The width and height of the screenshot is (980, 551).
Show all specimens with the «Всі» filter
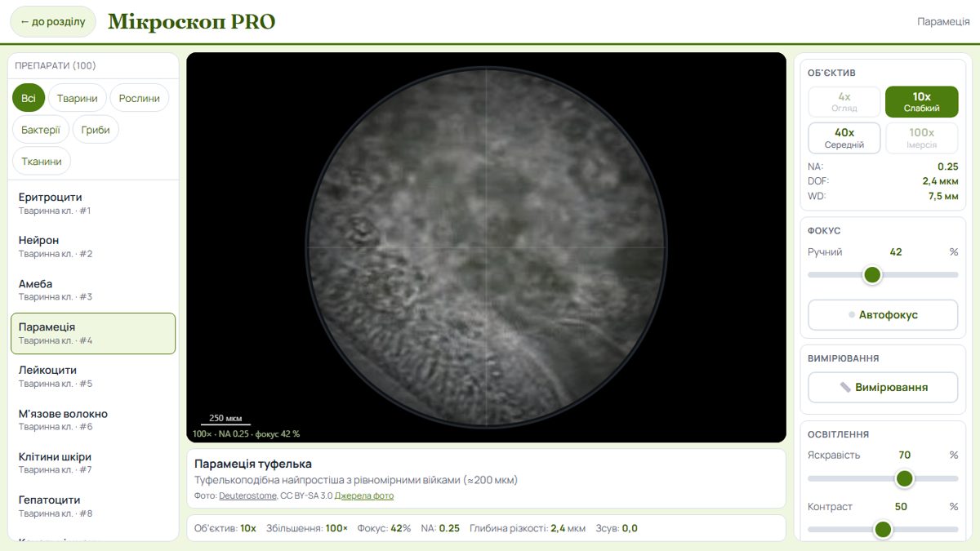pyautogui.click(x=29, y=98)
